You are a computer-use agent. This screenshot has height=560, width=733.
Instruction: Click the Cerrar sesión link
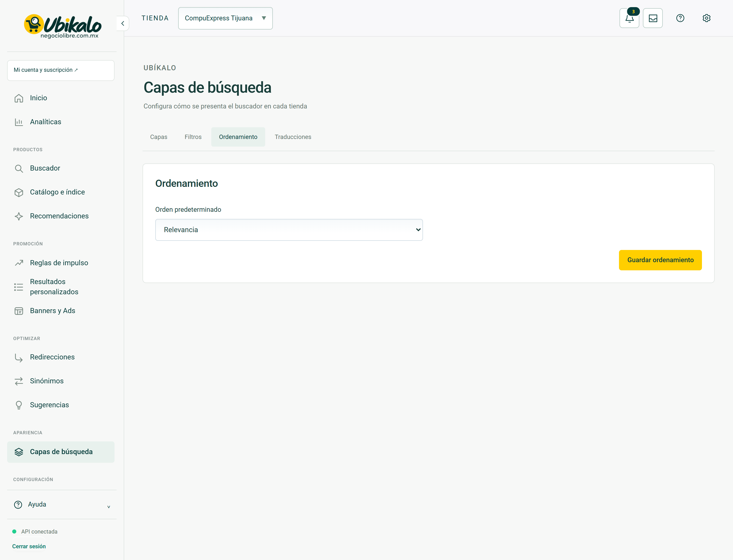pyautogui.click(x=29, y=546)
